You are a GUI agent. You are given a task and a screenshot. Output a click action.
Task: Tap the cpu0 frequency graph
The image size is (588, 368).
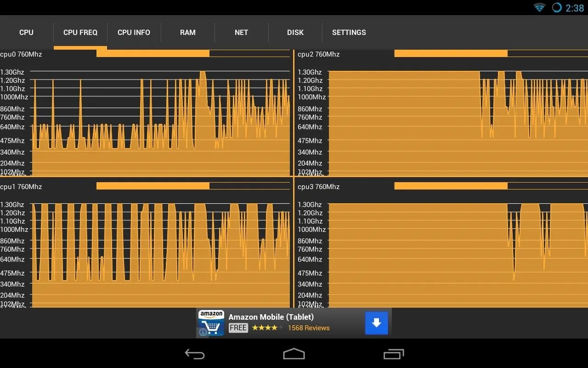coord(161,123)
